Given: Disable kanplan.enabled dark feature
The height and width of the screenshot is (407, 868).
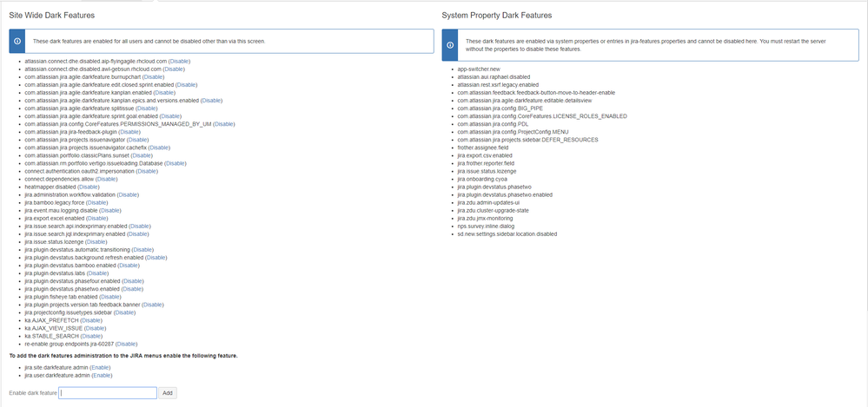Looking at the screenshot, I should point(164,93).
